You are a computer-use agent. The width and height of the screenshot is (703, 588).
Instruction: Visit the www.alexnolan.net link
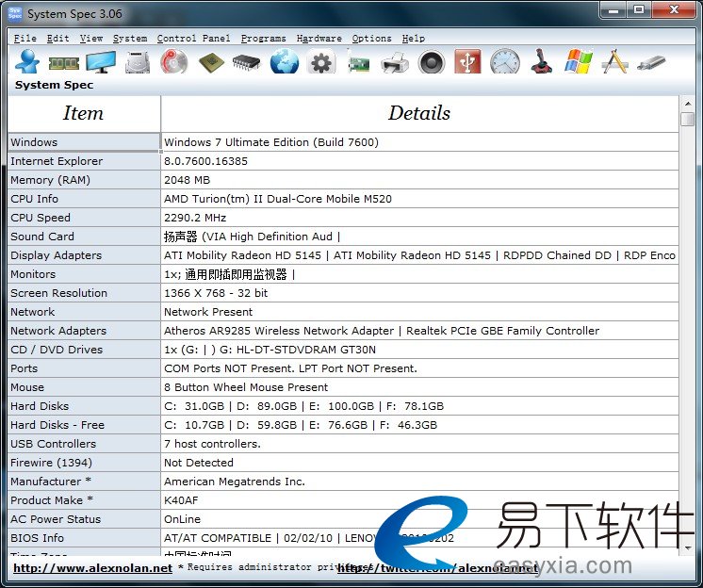coord(92,568)
